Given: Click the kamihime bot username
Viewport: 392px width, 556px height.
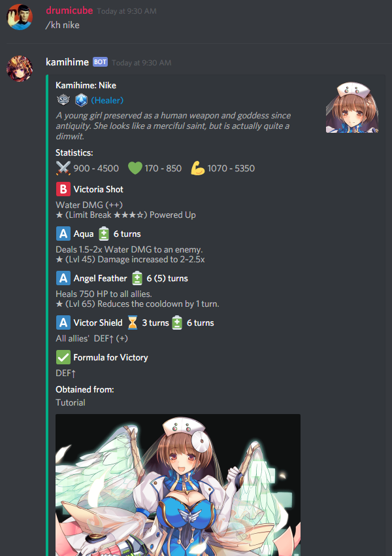Looking at the screenshot, I should click(x=67, y=62).
